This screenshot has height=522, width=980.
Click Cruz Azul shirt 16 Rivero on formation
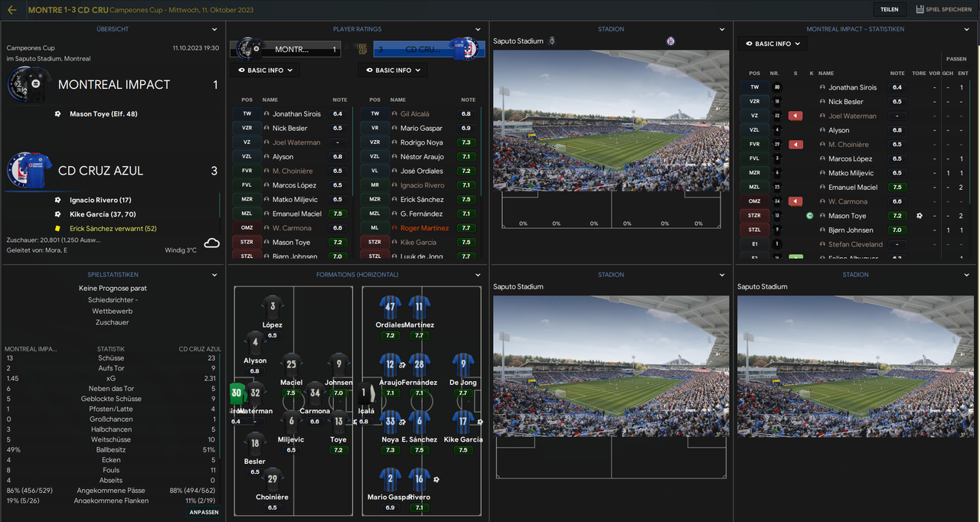419,479
